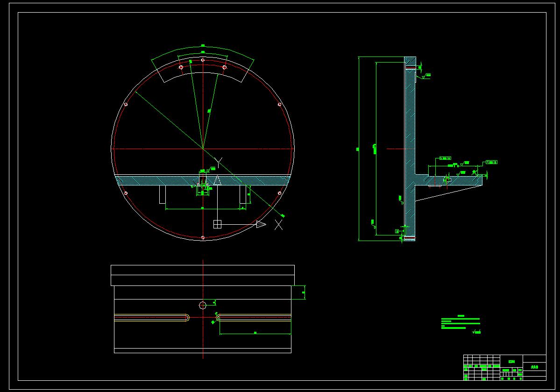The width and height of the screenshot is (560, 392).
Task: Click the Y axis label of the UCS icon
Action: (219, 163)
